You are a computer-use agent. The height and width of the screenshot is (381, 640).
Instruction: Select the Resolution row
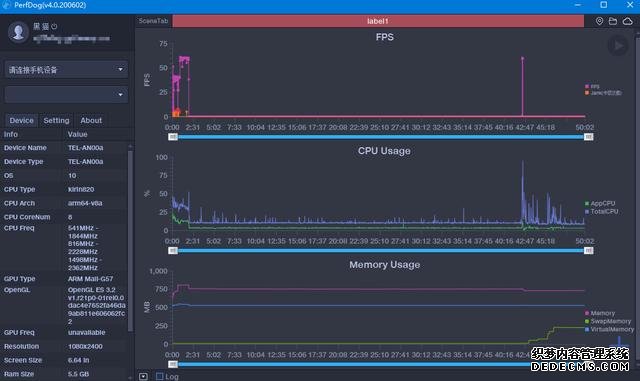click(64, 347)
